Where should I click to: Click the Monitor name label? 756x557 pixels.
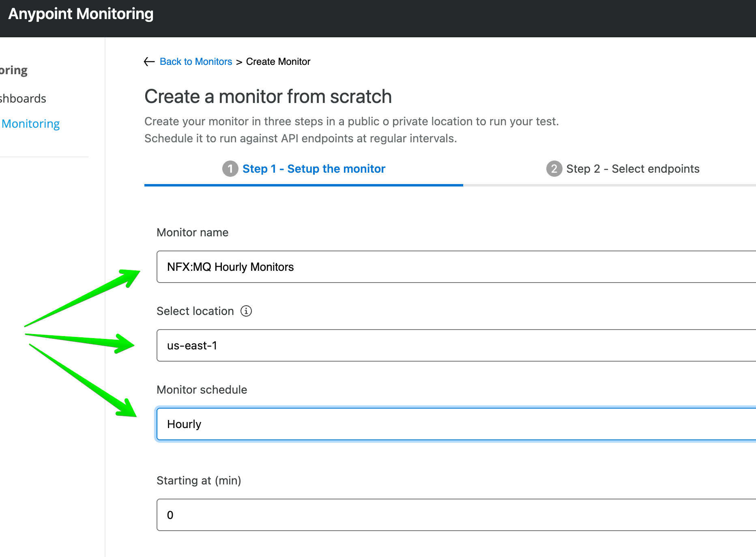(193, 232)
